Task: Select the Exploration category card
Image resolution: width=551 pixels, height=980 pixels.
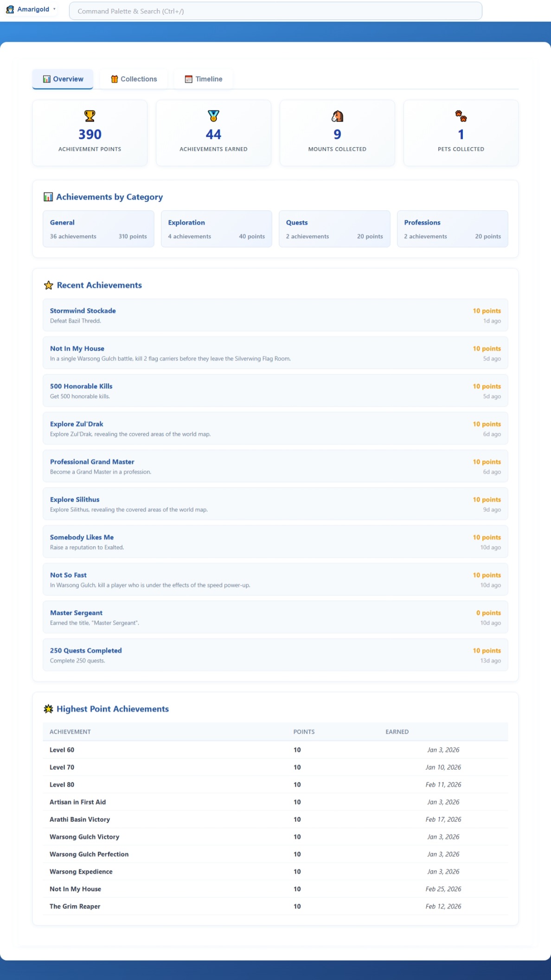Action: point(216,229)
